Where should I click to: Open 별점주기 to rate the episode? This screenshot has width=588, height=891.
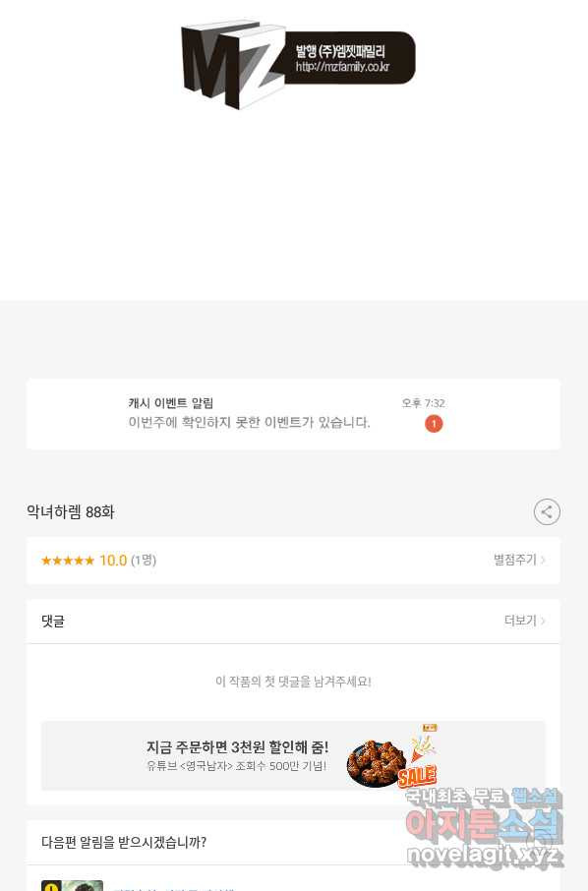pos(515,560)
